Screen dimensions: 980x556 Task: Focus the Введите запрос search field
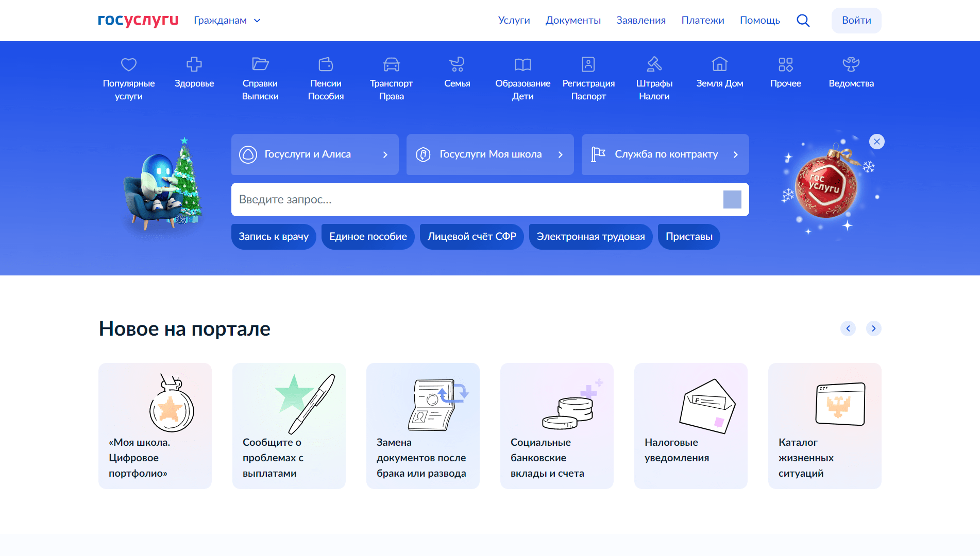(474, 200)
